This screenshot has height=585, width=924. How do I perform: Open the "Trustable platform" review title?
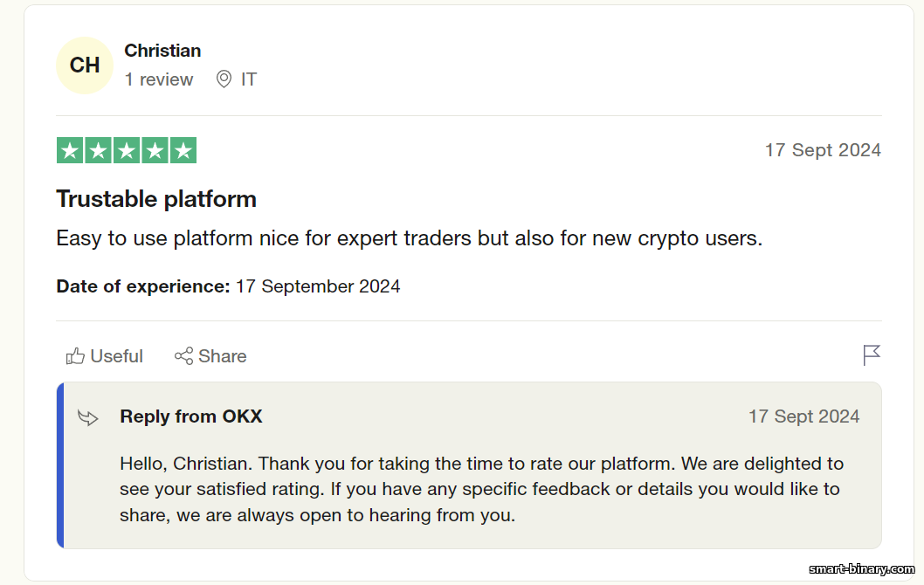(x=156, y=199)
